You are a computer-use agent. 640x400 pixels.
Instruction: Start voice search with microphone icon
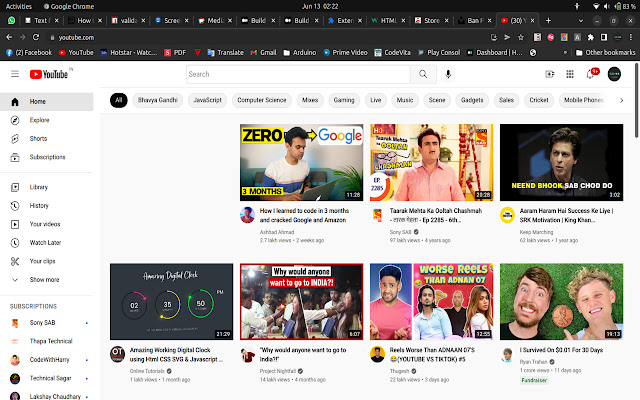tap(448, 74)
